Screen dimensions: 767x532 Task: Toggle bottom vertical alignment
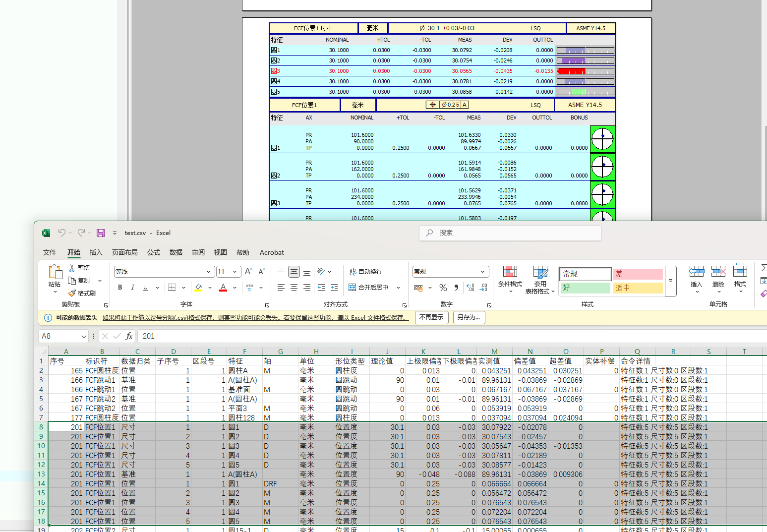tap(307, 272)
